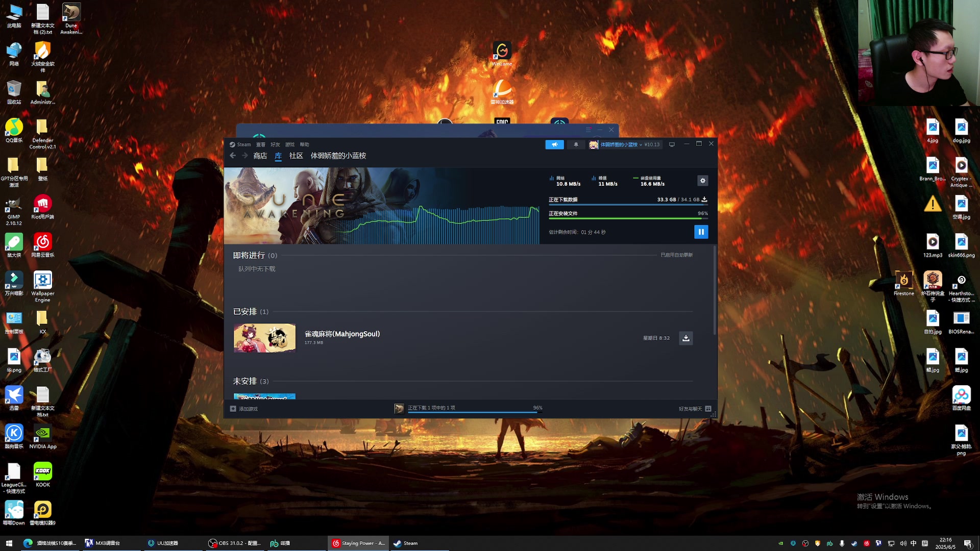Go back with Steam back arrow
The image size is (980, 551).
233,156
